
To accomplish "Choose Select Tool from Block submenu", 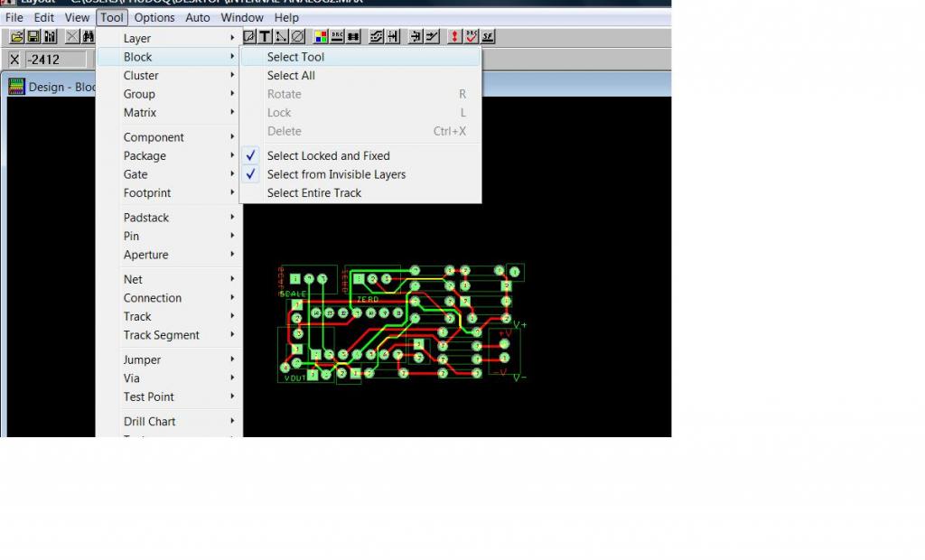I will tap(361, 57).
